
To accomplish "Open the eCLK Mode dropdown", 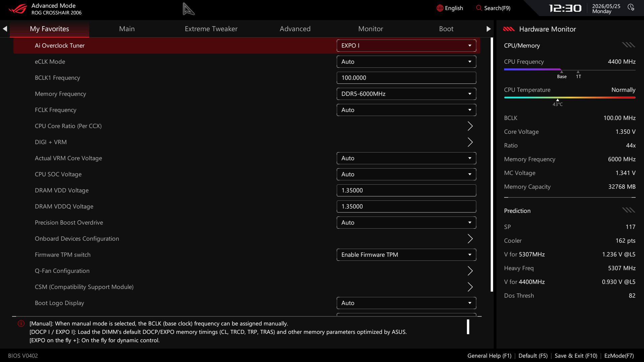I will coord(406,62).
